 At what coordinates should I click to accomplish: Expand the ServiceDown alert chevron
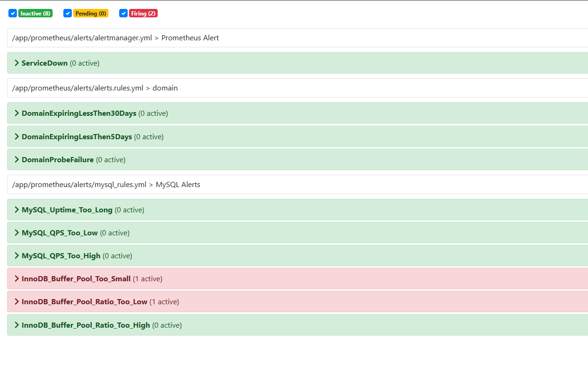pos(17,63)
